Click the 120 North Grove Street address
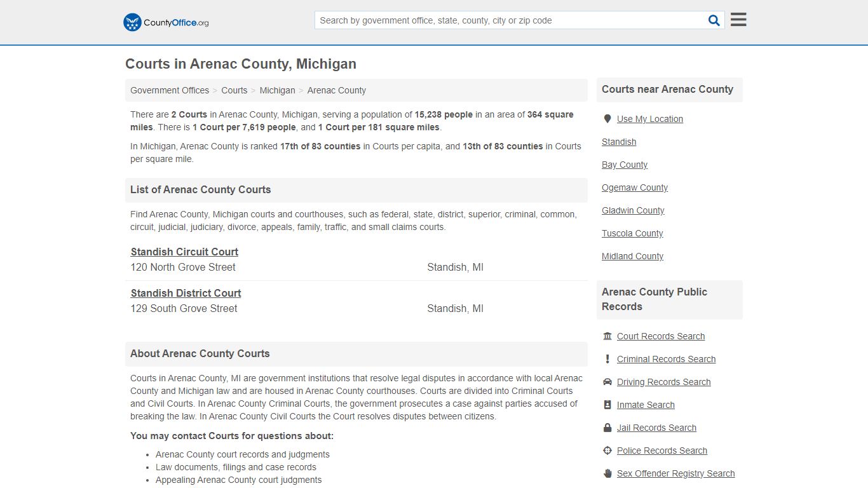Screen dimensions: 868x488 tap(183, 268)
